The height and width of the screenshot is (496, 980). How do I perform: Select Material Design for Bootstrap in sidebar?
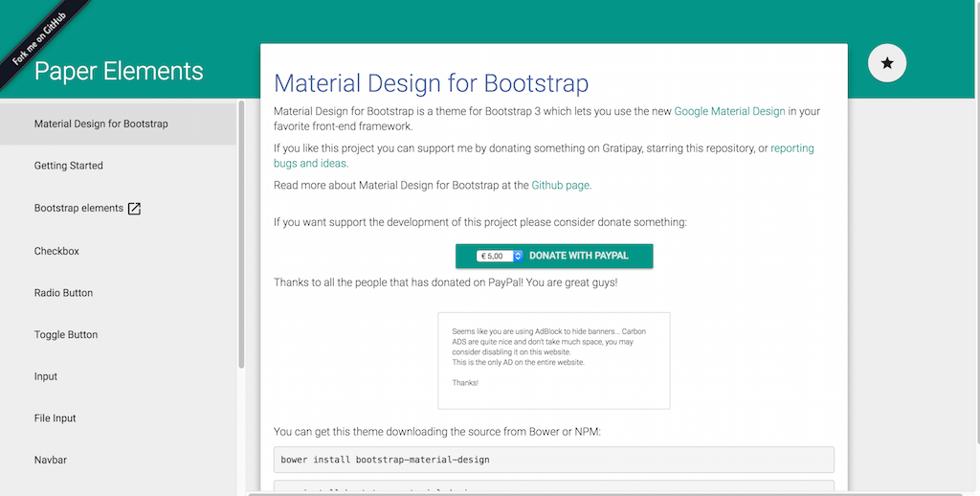pyautogui.click(x=100, y=124)
